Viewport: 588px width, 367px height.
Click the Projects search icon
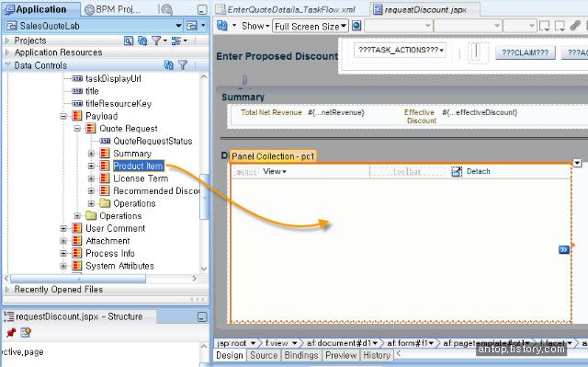click(x=129, y=40)
